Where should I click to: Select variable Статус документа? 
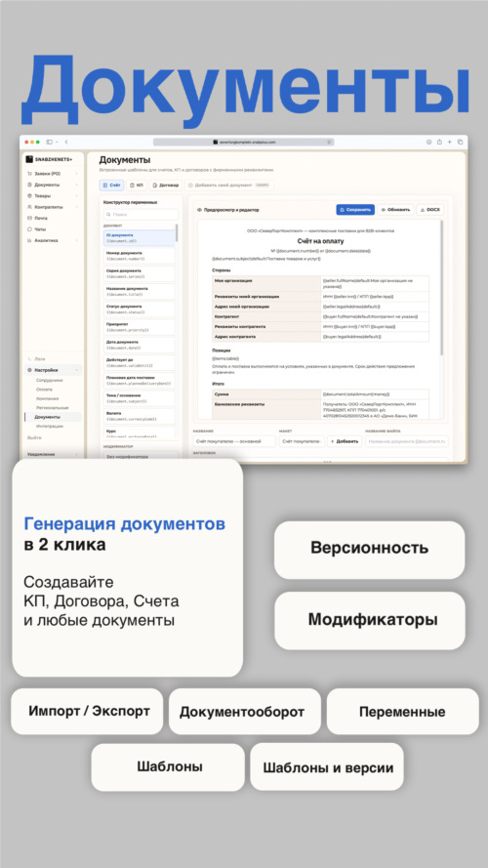[x=140, y=309]
